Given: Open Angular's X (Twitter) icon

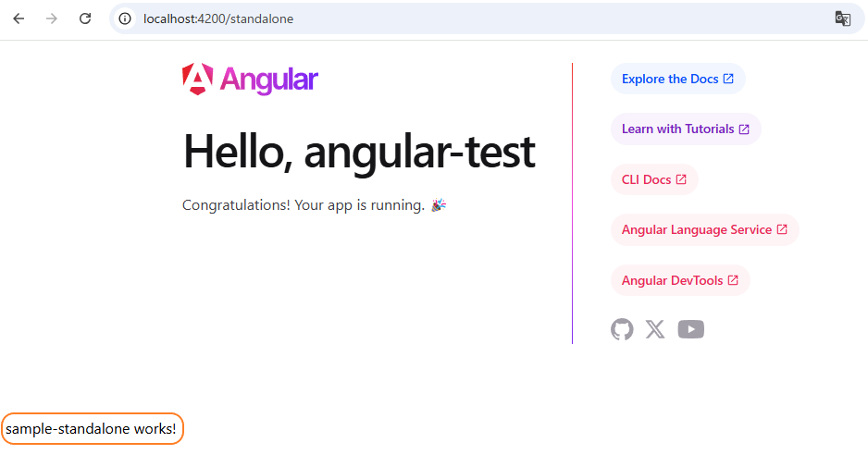Looking at the screenshot, I should point(655,329).
